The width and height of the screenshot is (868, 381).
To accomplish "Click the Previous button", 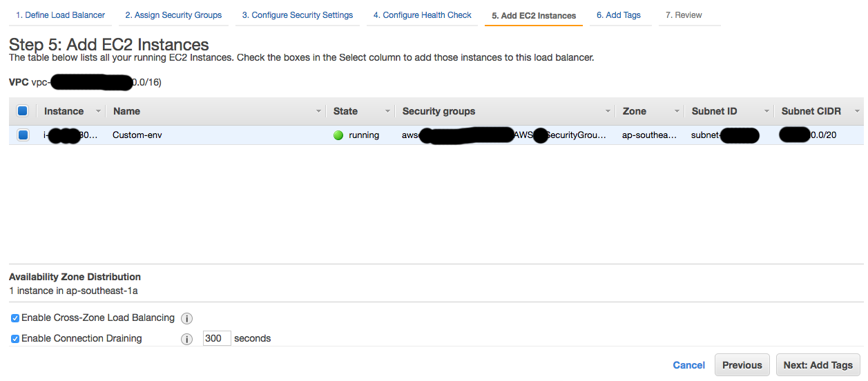I will point(742,365).
